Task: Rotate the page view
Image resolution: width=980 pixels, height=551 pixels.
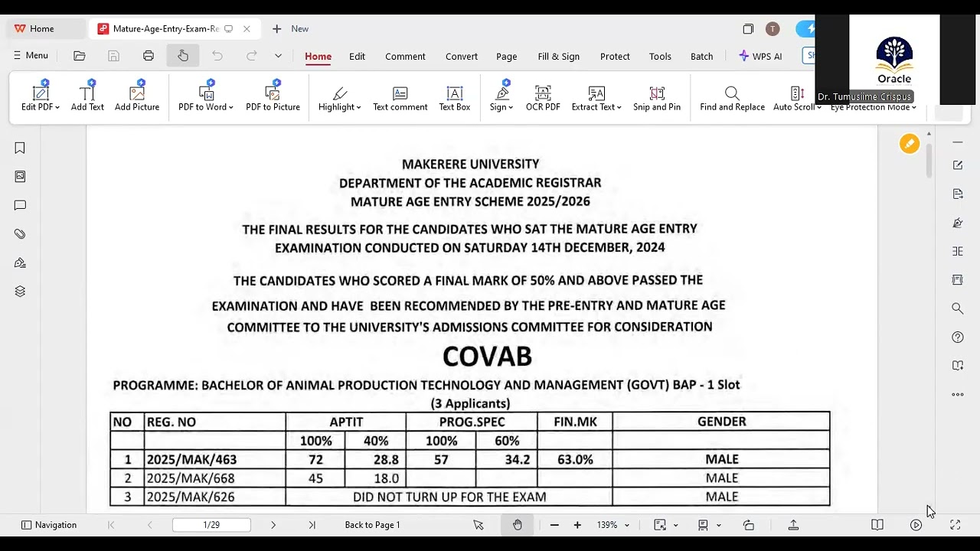Action: [749, 525]
